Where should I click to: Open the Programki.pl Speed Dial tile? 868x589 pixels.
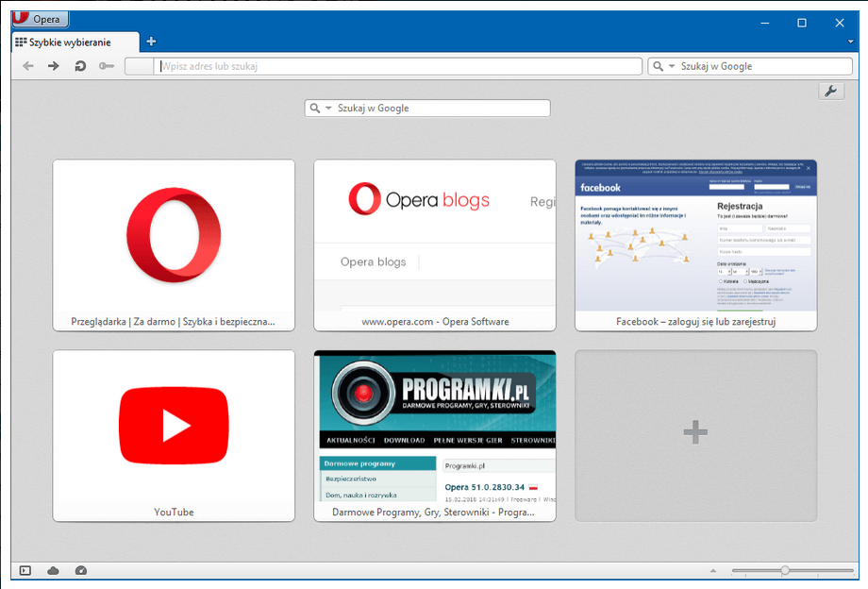435,435
